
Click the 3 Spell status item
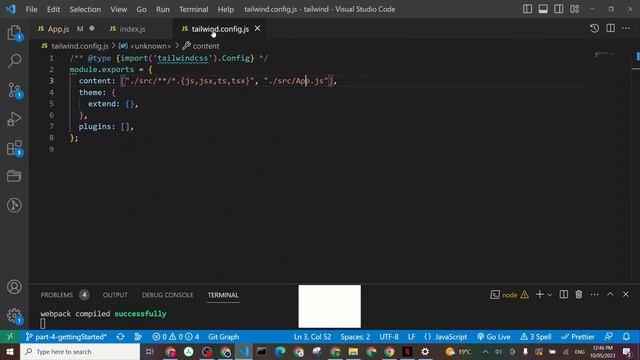536,337
